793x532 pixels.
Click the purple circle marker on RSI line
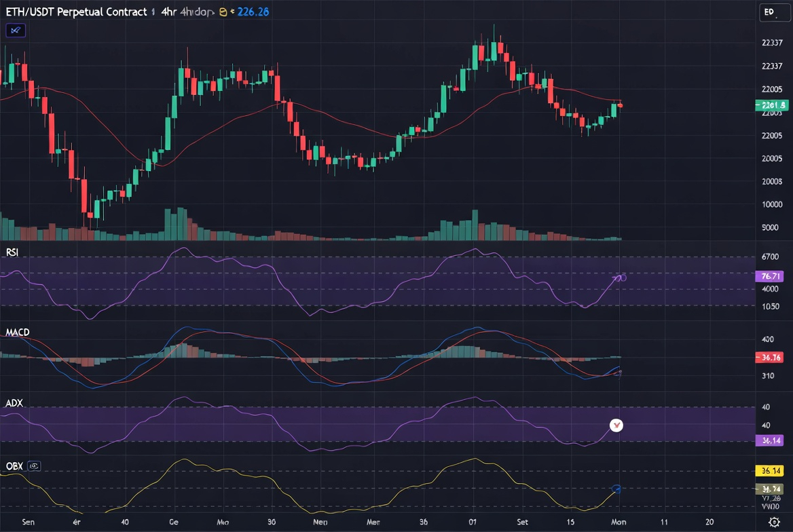pos(623,278)
